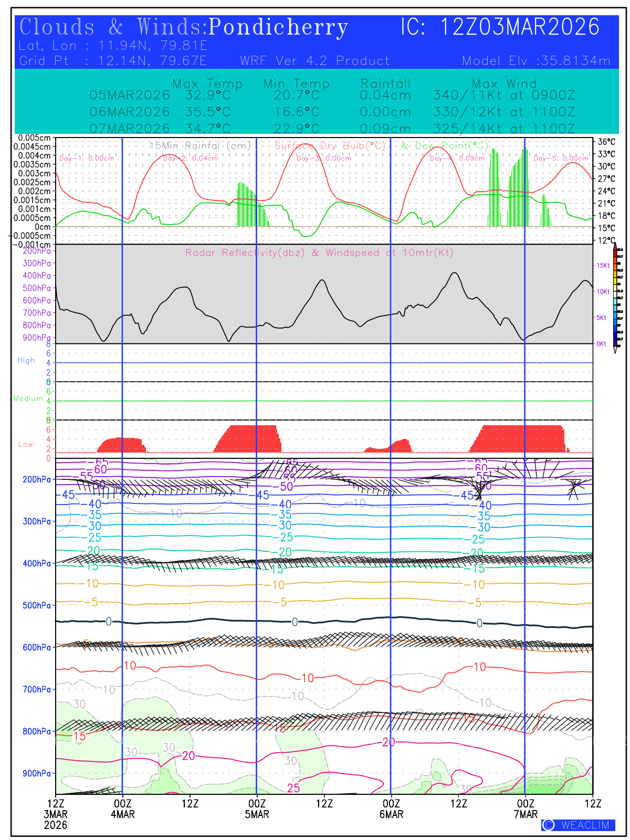Click the 'Max Temp' column header

(x=207, y=83)
